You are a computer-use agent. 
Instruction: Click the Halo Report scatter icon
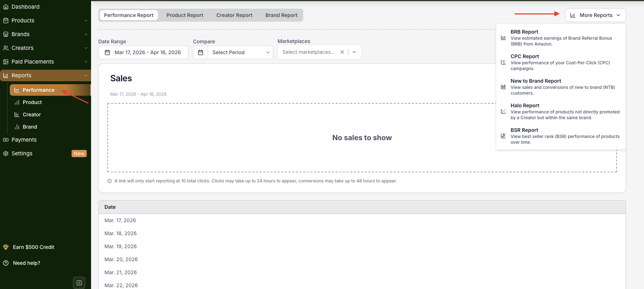tap(503, 111)
